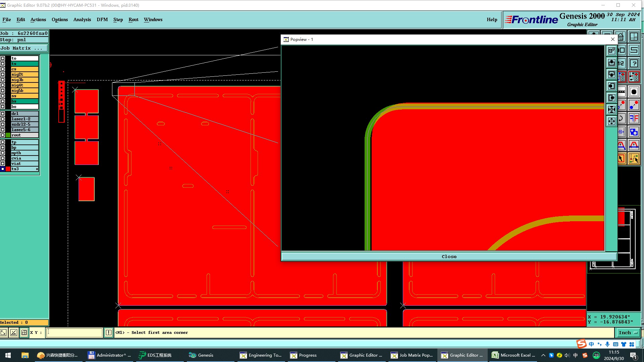Open the Rout menu

click(133, 19)
